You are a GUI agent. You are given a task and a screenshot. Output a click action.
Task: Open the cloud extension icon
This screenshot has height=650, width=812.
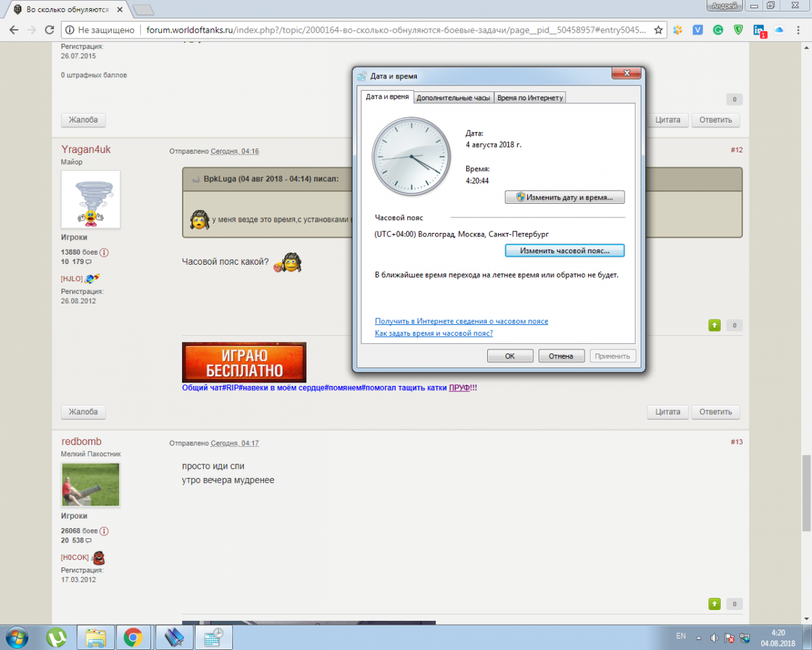(778, 30)
